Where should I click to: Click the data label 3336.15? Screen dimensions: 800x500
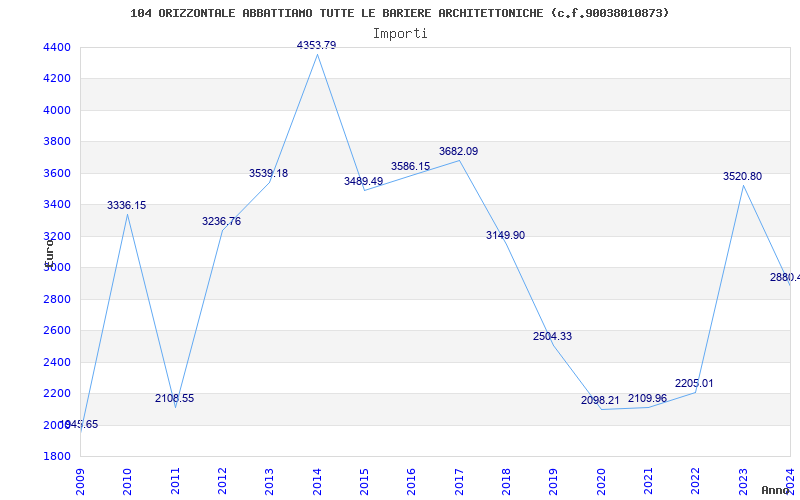[127, 205]
